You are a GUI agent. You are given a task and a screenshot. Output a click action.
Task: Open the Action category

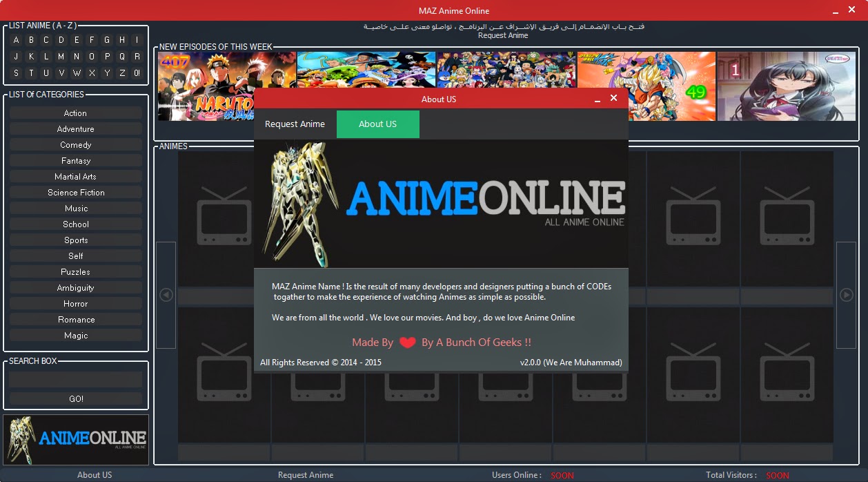[x=75, y=113]
